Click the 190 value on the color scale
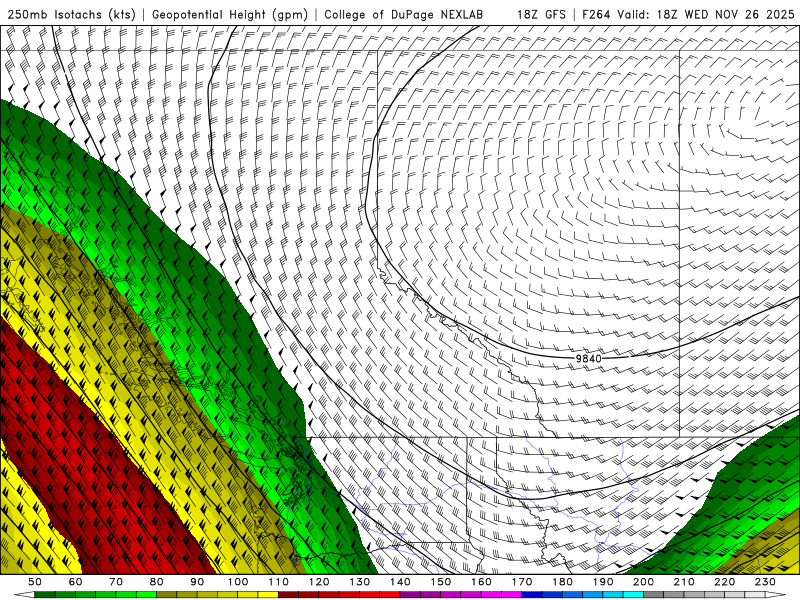This screenshot has height=600, width=800. (x=604, y=582)
